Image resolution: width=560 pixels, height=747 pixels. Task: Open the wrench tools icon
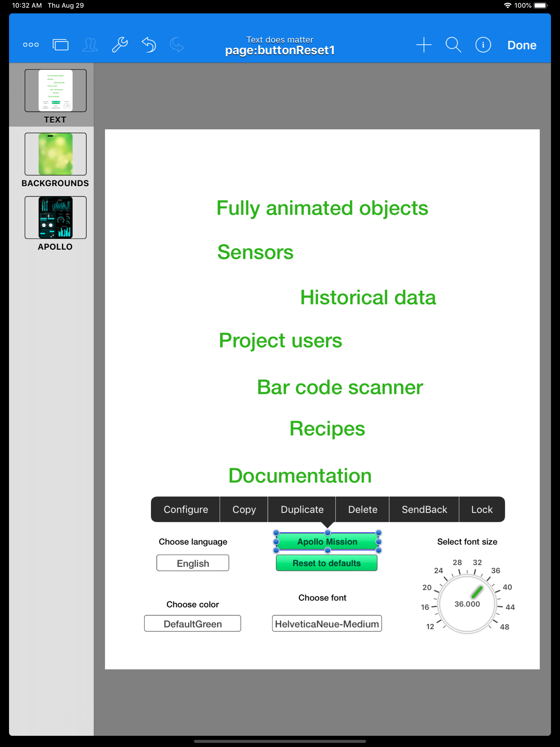tap(119, 45)
